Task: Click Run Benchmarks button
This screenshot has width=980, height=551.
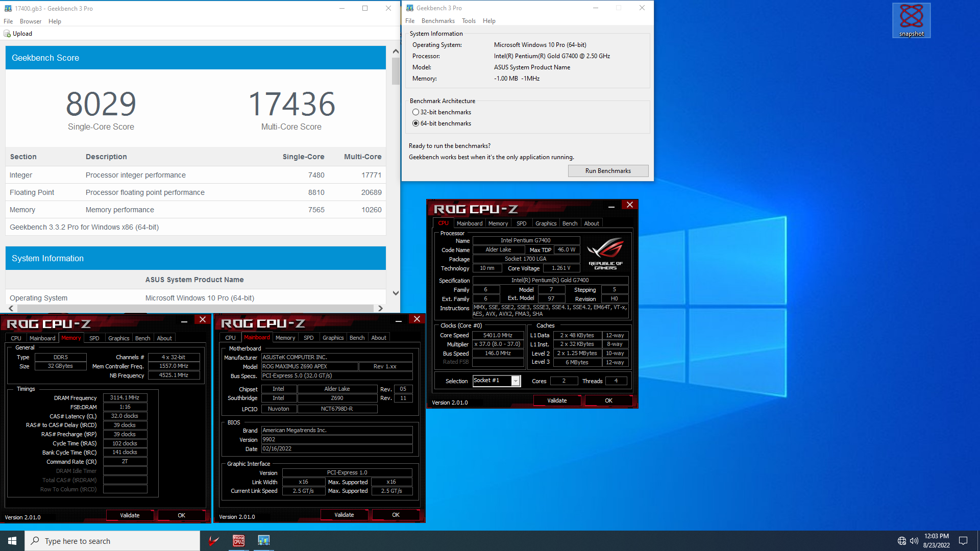Action: (x=608, y=171)
